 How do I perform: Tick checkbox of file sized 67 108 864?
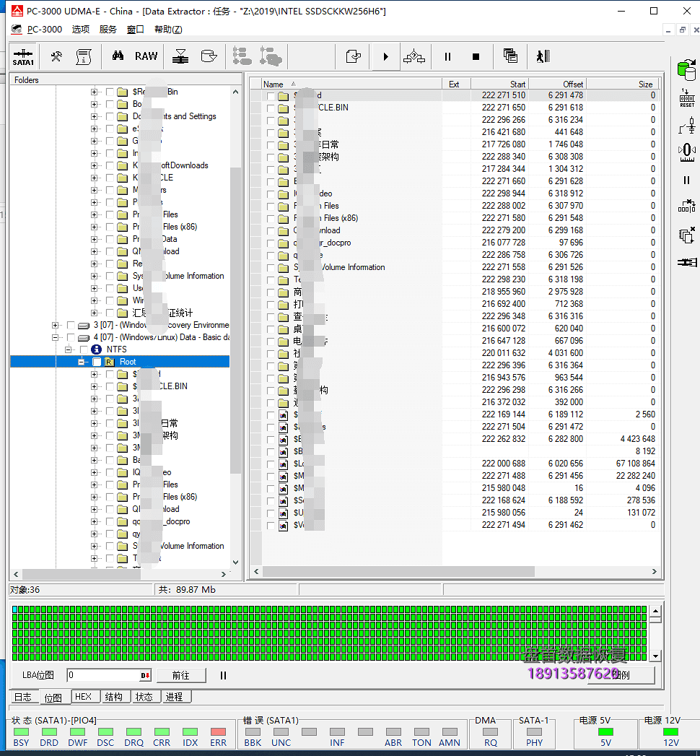coord(271,464)
